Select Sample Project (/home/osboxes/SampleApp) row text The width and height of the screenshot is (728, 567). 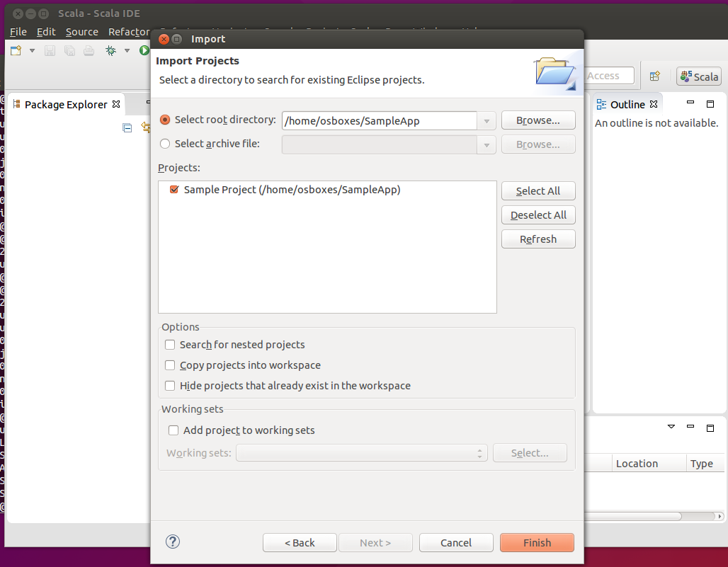pos(292,189)
